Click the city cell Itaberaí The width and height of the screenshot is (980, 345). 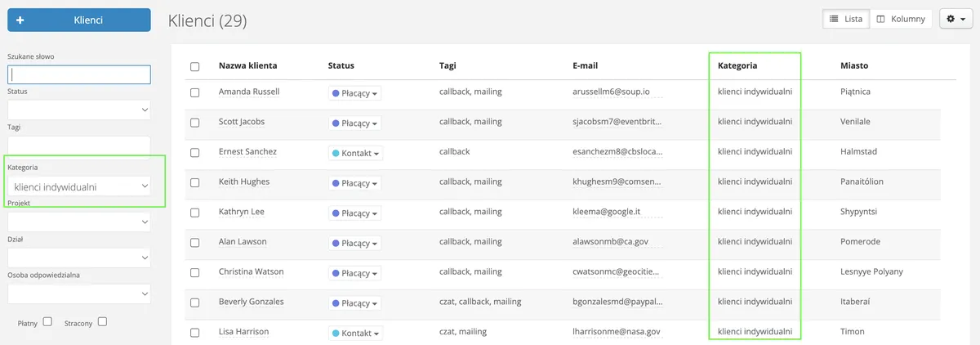point(856,302)
